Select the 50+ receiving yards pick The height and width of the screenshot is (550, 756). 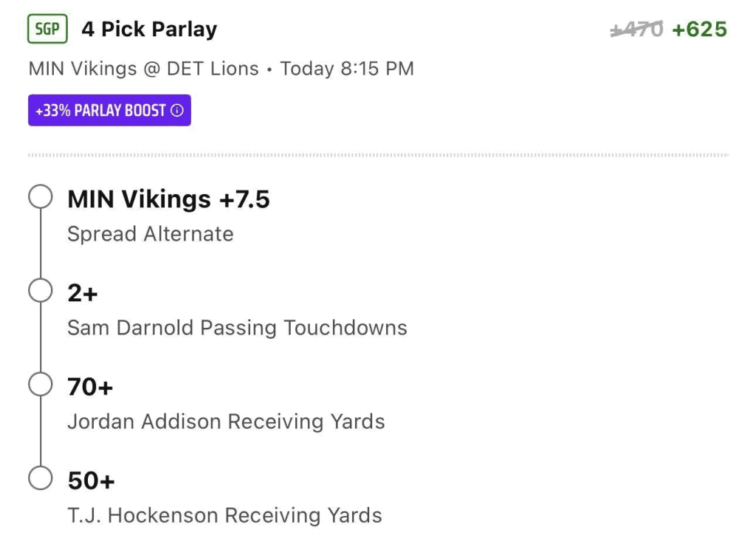tap(91, 481)
